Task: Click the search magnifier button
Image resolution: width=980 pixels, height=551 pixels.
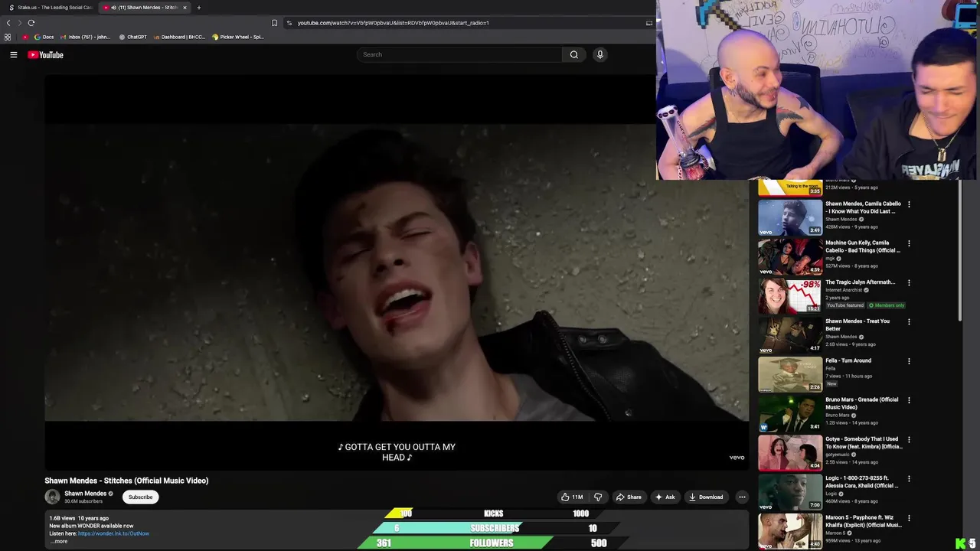Action: point(573,54)
